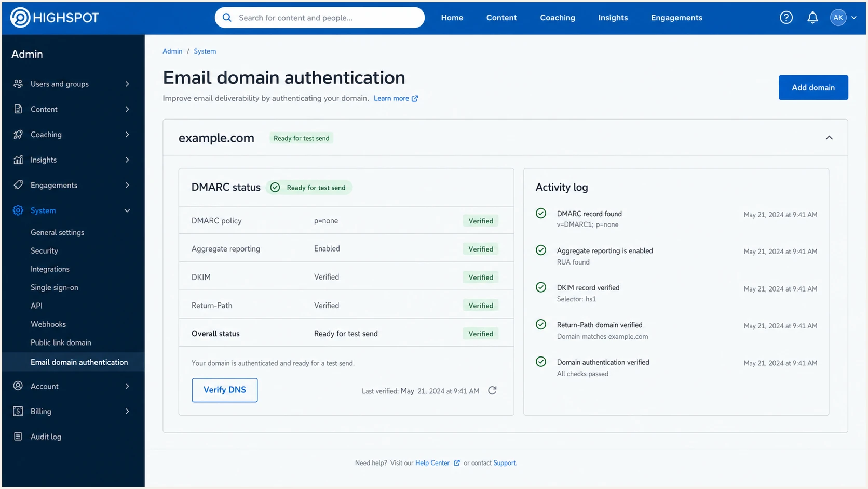Open the Engagements top navigation tab
This screenshot has width=868, height=489.
[x=676, y=18]
